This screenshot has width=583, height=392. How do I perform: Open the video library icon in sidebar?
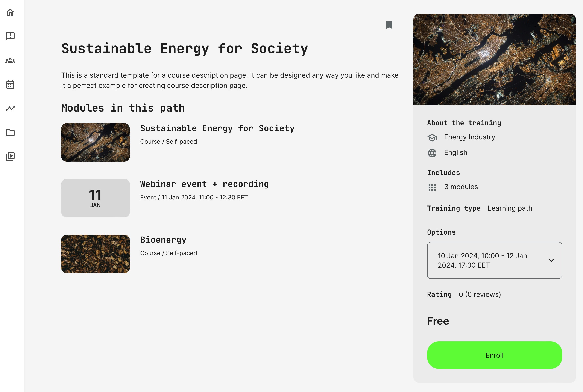(10, 157)
